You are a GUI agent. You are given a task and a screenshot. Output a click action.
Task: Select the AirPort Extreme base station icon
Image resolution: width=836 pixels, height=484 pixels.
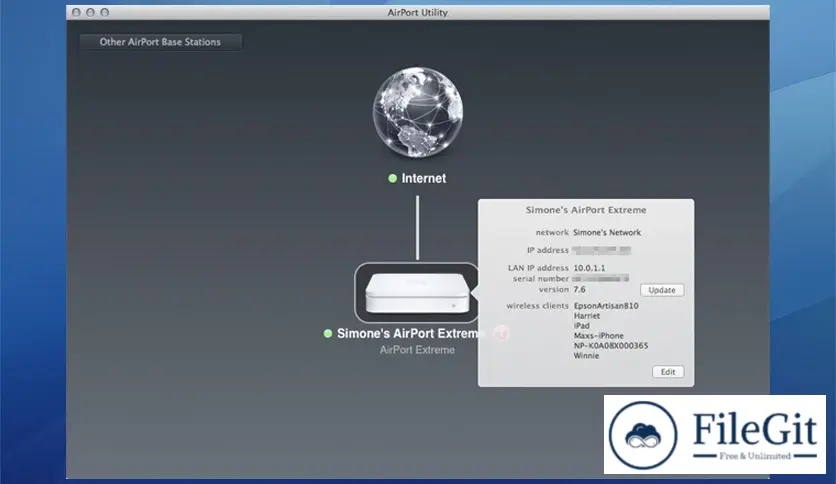coord(417,293)
